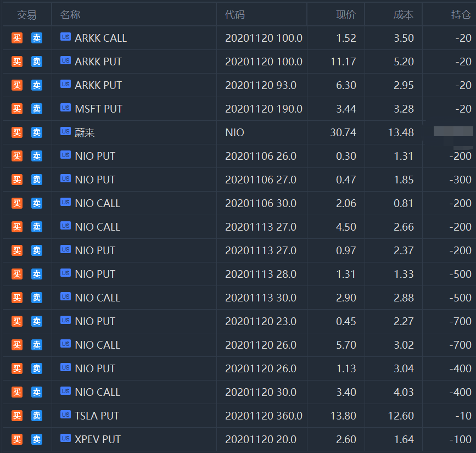476x453 pixels.
Task: Click the buy (买) icon for ARKK CALL
Action: coord(17,38)
